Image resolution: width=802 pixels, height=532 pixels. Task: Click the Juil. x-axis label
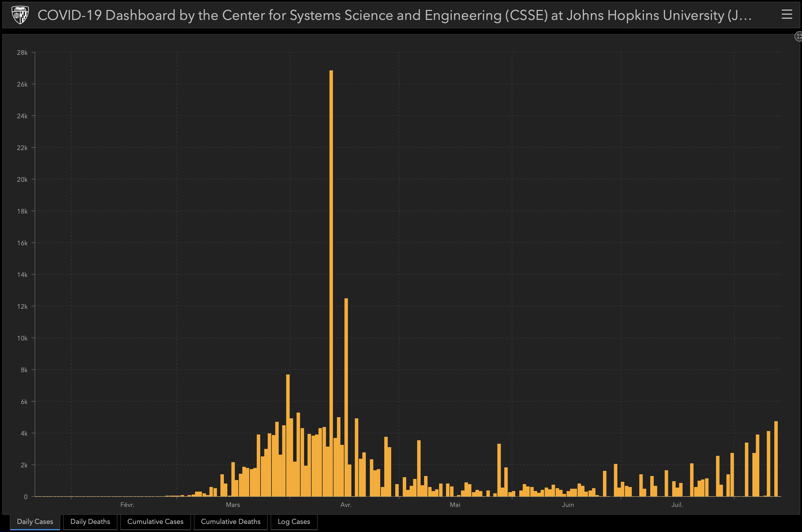[x=677, y=505]
